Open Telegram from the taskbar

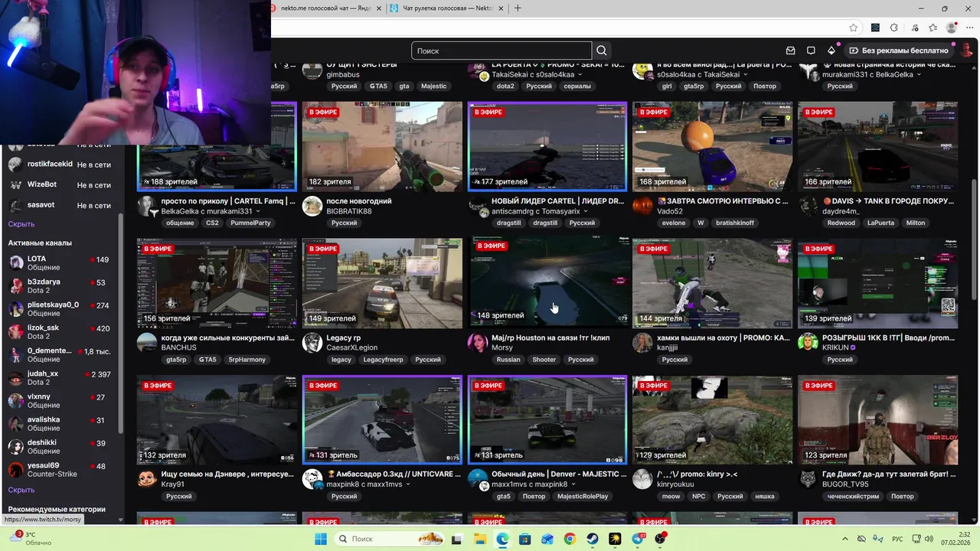(638, 539)
